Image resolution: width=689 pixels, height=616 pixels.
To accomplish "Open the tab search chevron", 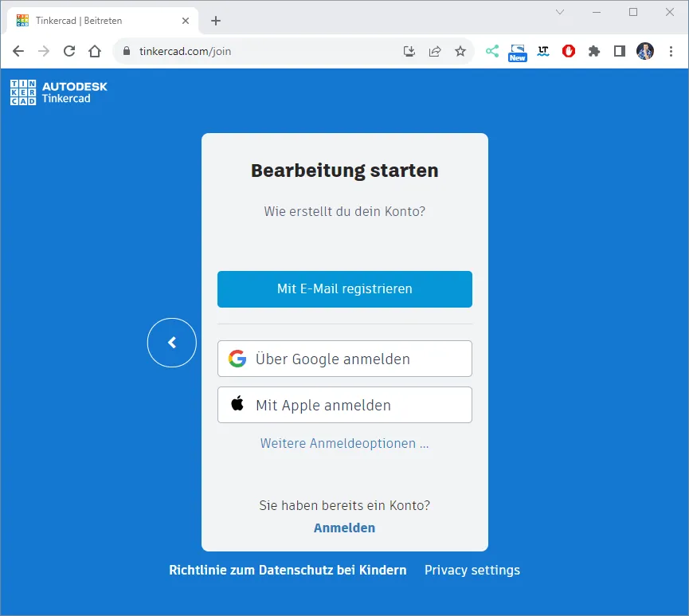I will tap(560, 12).
